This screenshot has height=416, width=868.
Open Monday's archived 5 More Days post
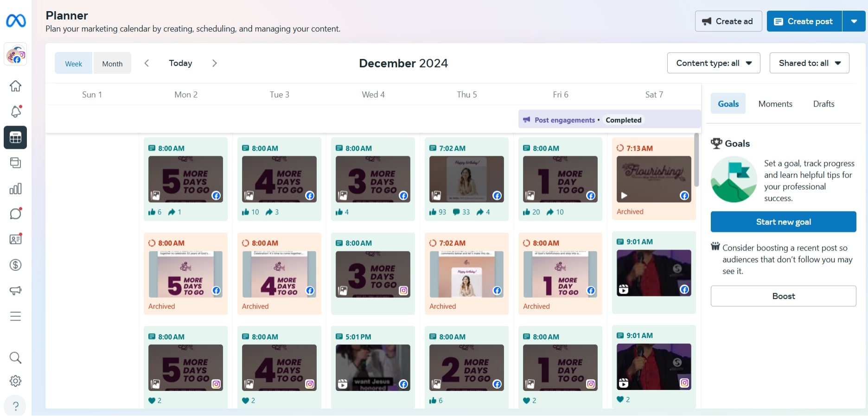[x=185, y=274]
